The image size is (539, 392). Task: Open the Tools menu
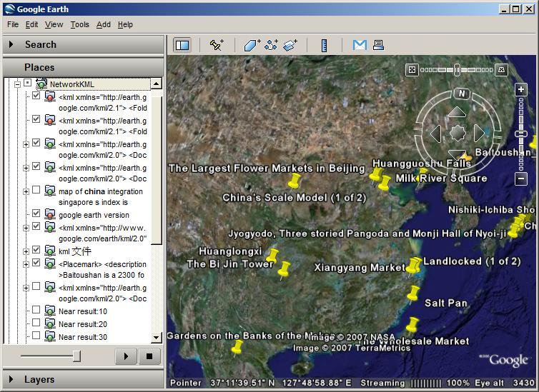80,24
